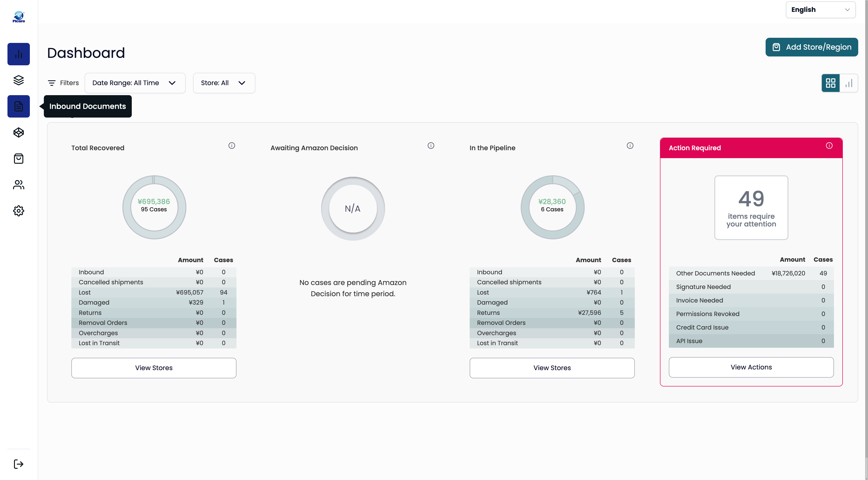This screenshot has height=480, width=868.
Task: Click the logout icon at sidebar bottom
Action: [x=18, y=464]
